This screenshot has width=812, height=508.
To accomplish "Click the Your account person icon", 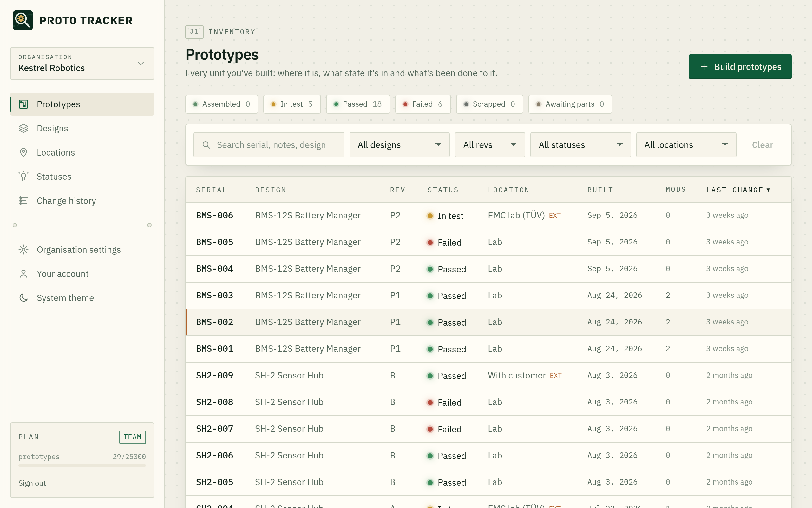I will [x=23, y=274].
